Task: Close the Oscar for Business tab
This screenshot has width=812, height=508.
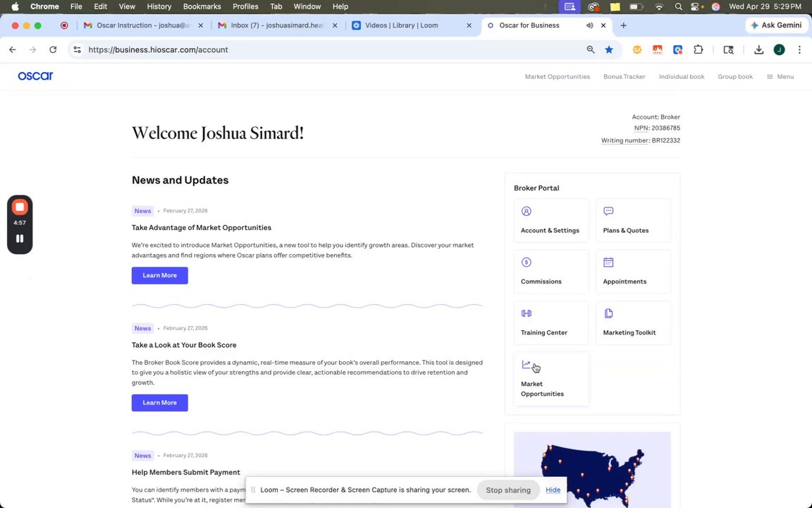Action: [x=603, y=25]
